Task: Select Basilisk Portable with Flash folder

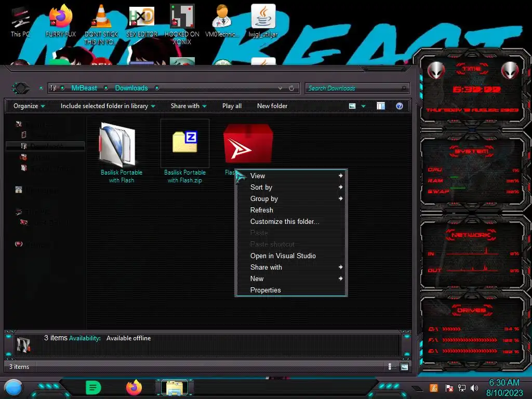Action: point(121,152)
